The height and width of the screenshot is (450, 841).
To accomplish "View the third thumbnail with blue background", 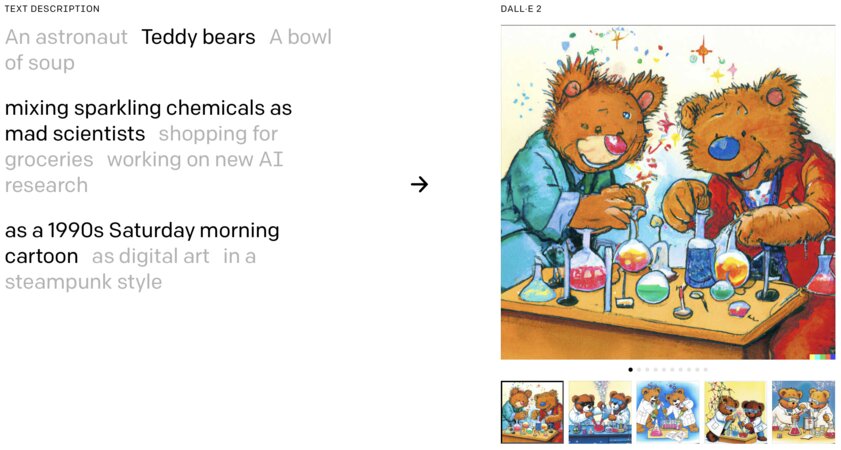I will point(668,412).
